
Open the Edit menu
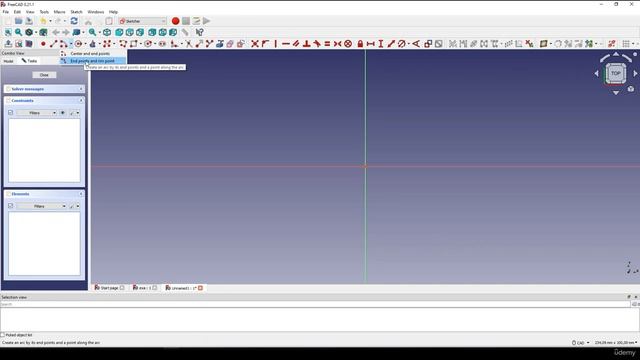coord(17,12)
